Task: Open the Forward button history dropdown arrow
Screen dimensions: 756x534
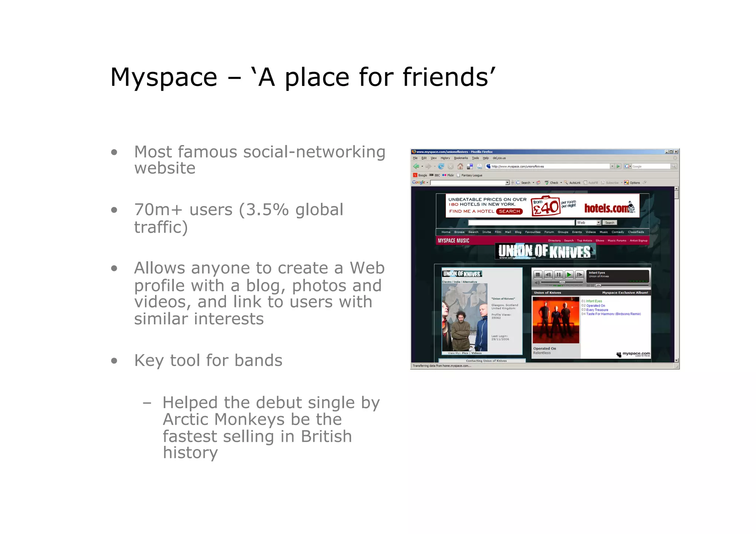Action: tap(434, 166)
